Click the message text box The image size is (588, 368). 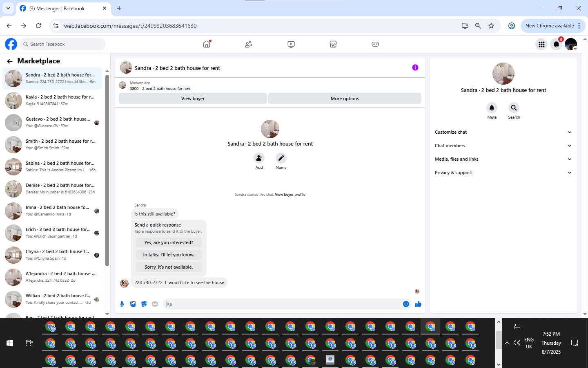[283, 304]
